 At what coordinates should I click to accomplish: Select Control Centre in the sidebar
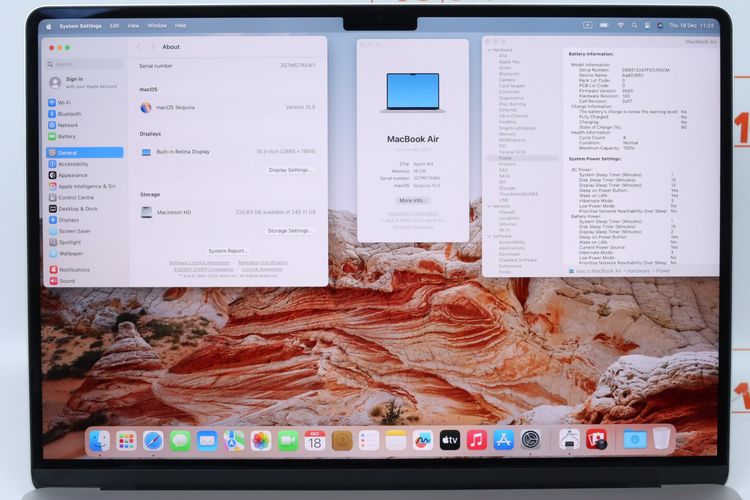85,197
